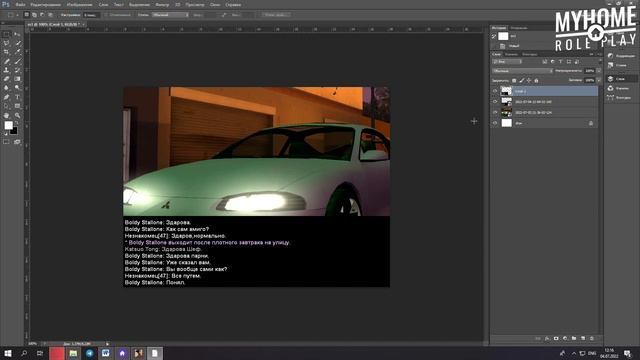Select the Rectangular Marquee tool
Image resolution: width=640 pixels, height=360 pixels.
click(x=6, y=34)
